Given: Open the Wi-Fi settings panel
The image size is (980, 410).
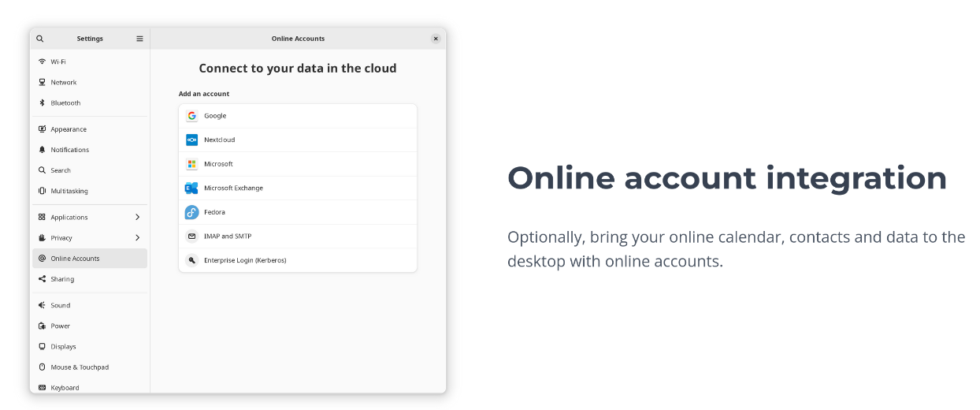Looking at the screenshot, I should pyautogui.click(x=90, y=61).
